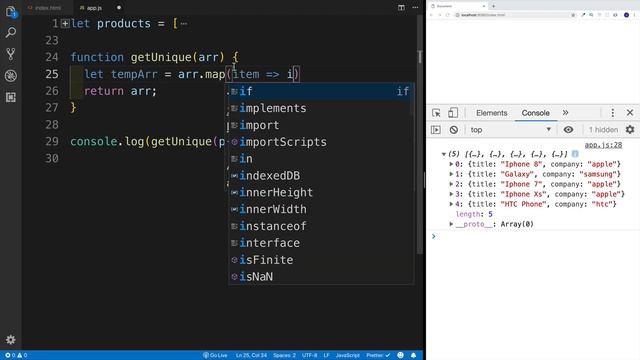Screen dimensions: 640x360
Task: Choose the 'in' suggestion
Action: click(x=321, y=159)
